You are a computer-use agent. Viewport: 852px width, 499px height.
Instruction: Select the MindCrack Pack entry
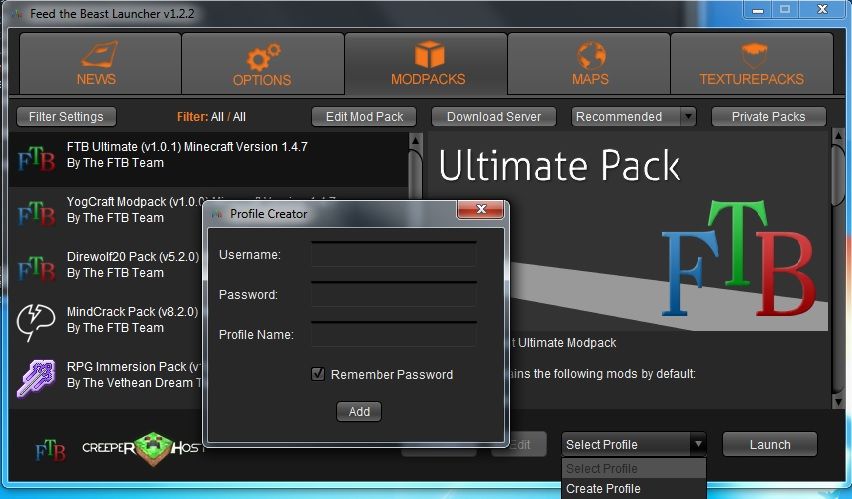[x=106, y=325]
